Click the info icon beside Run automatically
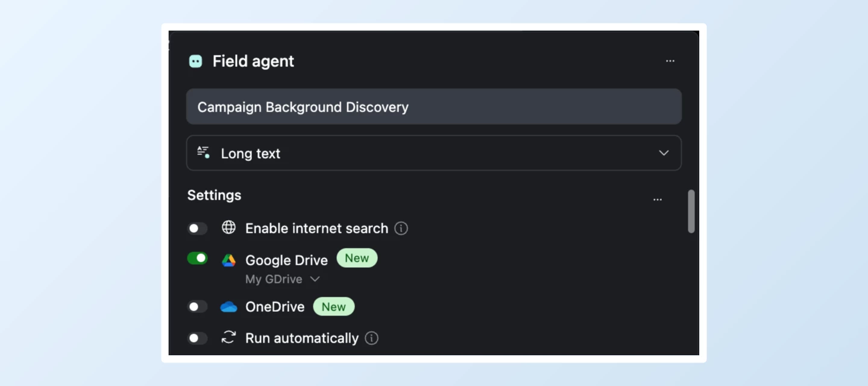 [371, 338]
